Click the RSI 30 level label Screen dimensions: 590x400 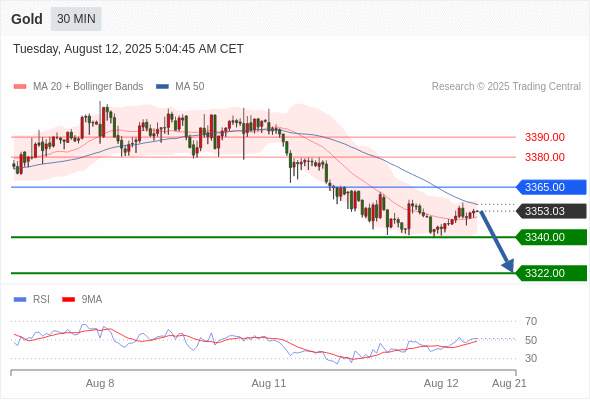point(531,358)
